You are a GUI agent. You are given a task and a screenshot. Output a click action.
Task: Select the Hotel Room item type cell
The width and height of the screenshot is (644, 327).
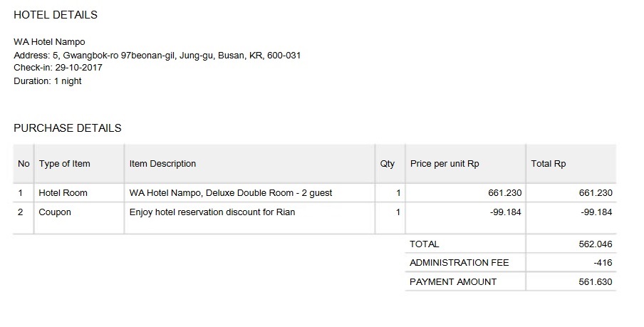pos(63,193)
